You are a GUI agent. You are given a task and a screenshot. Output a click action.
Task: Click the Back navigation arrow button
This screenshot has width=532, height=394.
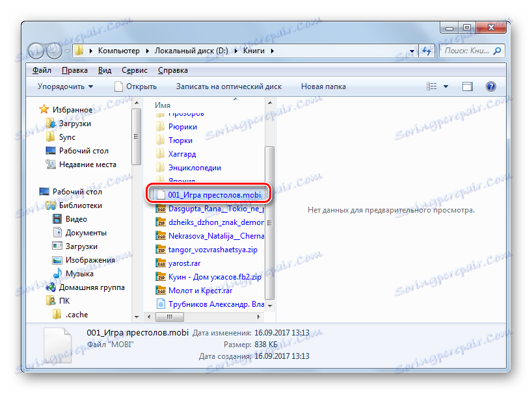[x=36, y=51]
